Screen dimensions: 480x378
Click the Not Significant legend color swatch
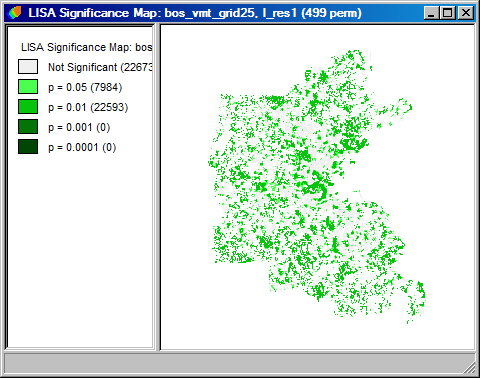pos(28,66)
